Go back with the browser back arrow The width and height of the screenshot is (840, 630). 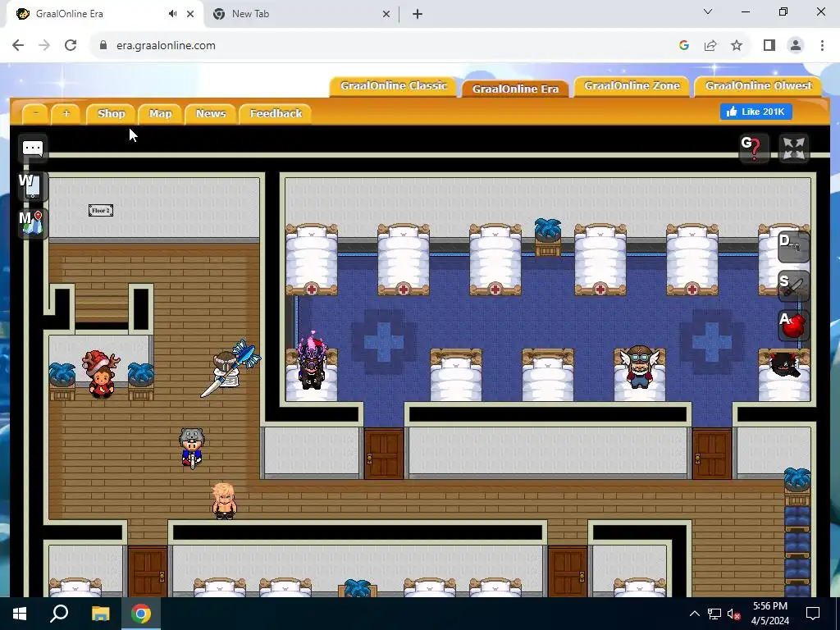18,45
